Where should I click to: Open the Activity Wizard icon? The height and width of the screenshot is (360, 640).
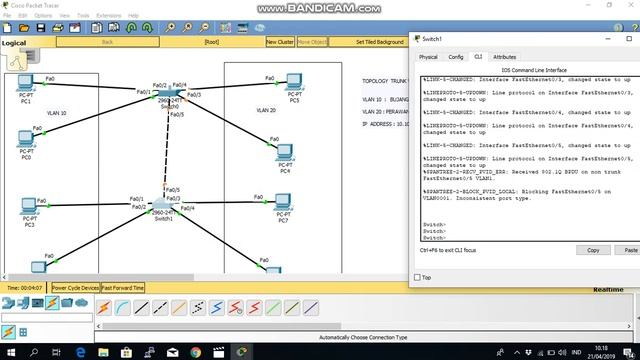tap(75, 28)
